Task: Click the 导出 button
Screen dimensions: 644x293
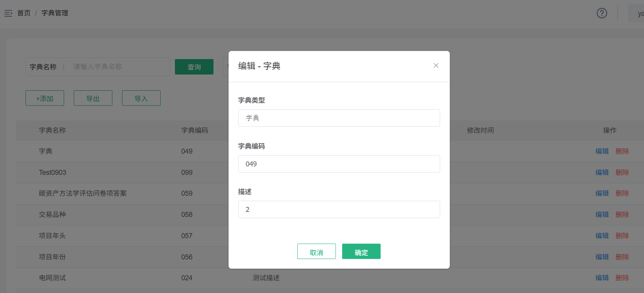Action: [x=93, y=98]
